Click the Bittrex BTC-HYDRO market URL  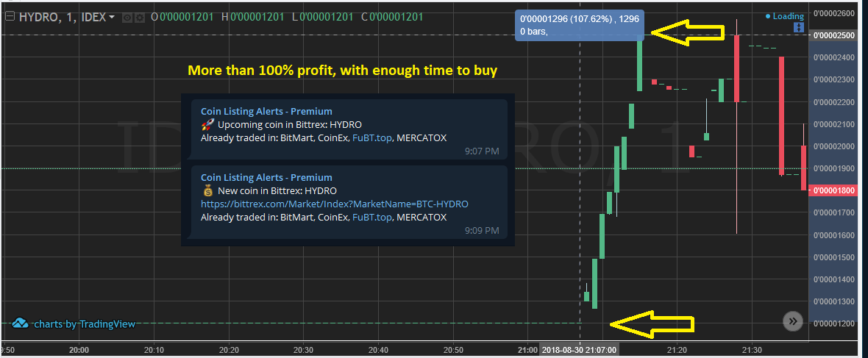coord(335,204)
